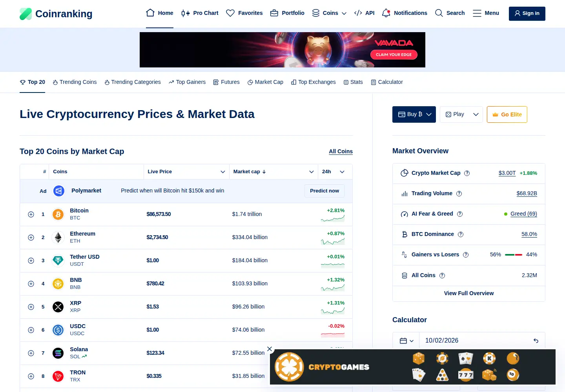Open the calculator calendar dropdown
The width and height of the screenshot is (565, 392).
406,341
